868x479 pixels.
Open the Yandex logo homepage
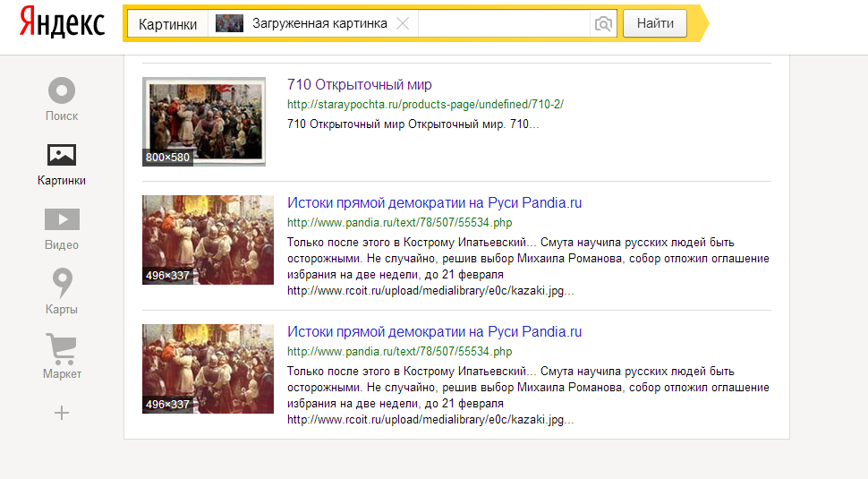click(62, 23)
